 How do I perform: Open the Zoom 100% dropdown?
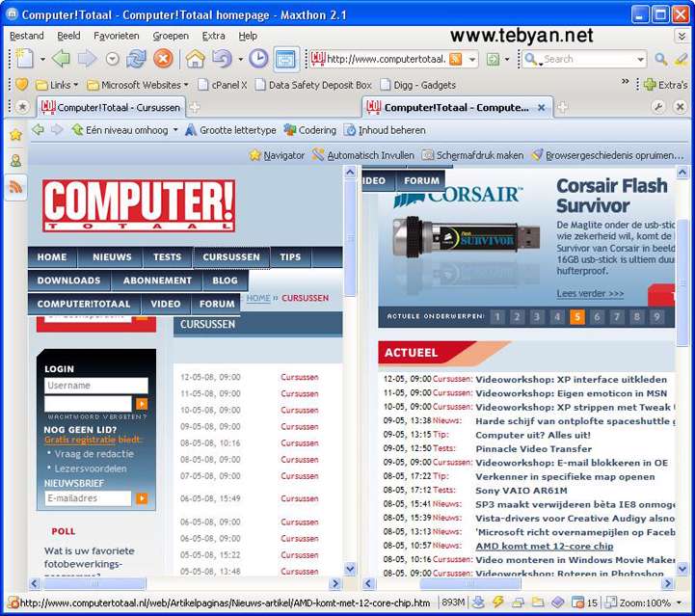click(x=679, y=603)
